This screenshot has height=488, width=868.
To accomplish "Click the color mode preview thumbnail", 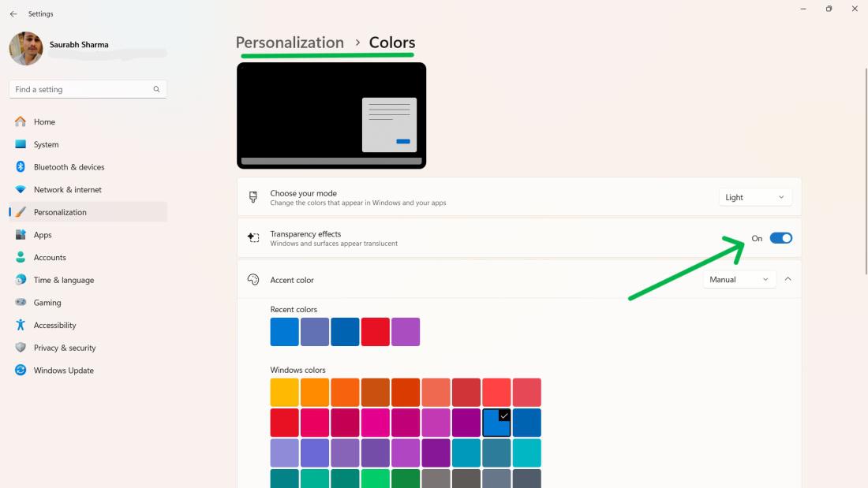I will coord(331,116).
